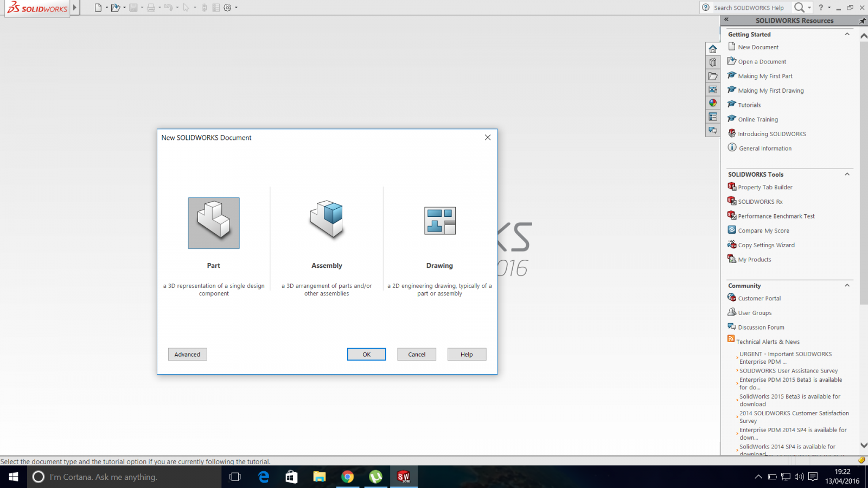Open SOLIDWORKS User Assistance Survey news item

click(788, 371)
